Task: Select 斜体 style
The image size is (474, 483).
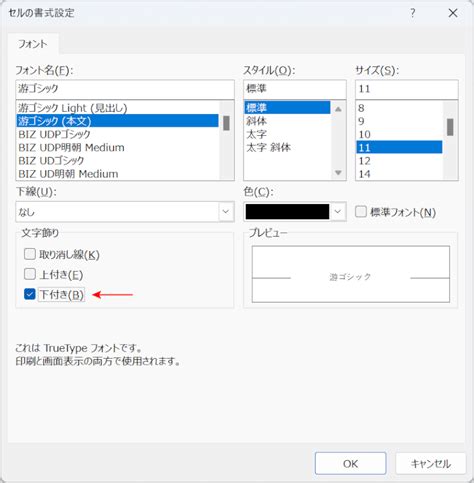Action: [287, 121]
